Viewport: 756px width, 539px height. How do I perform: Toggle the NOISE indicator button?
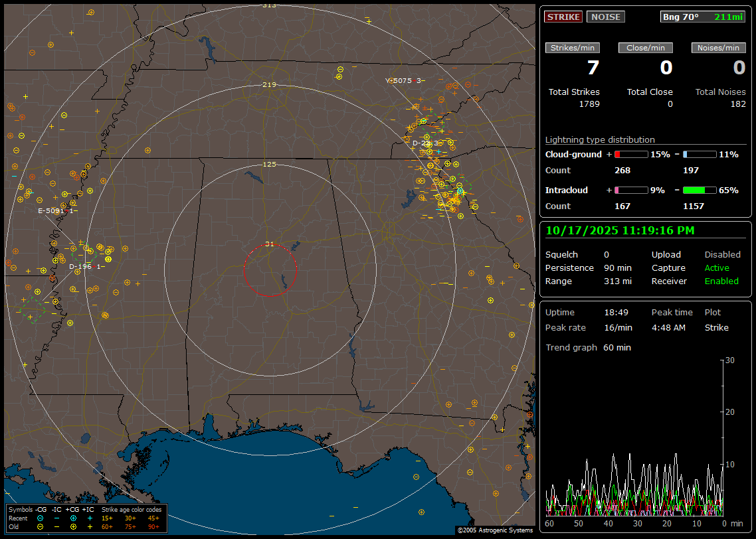605,17
